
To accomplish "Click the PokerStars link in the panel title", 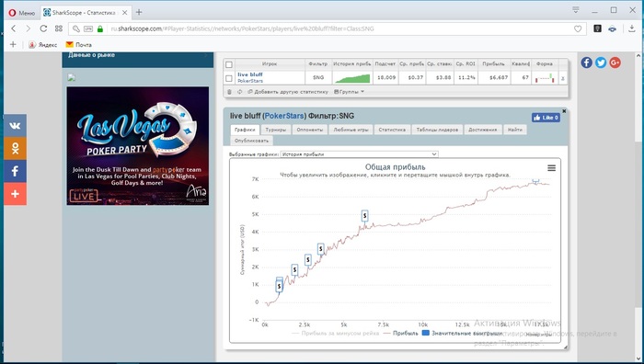I will point(283,116).
